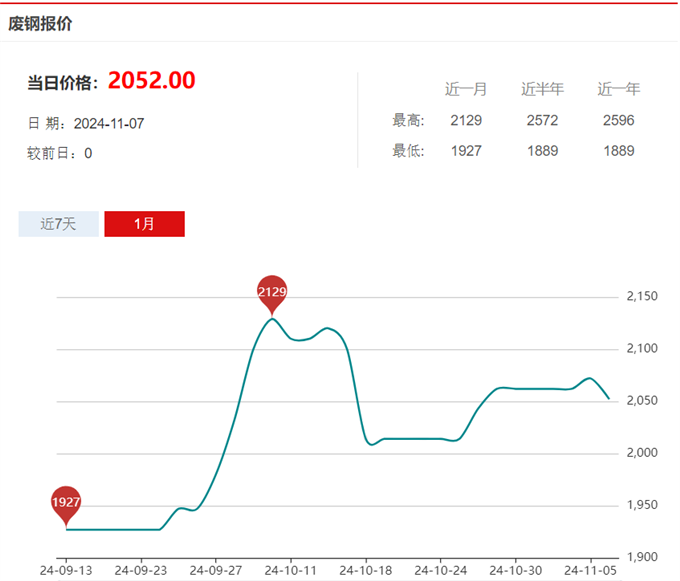Click the one-year high value 2596
Viewport: 680px width, 581px height.
coord(618,121)
